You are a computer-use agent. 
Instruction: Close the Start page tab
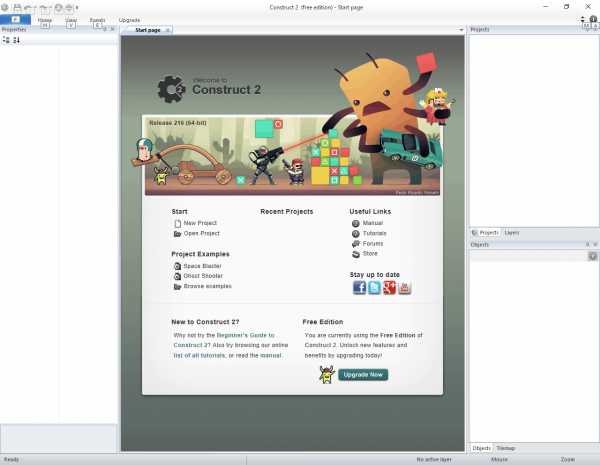point(168,30)
